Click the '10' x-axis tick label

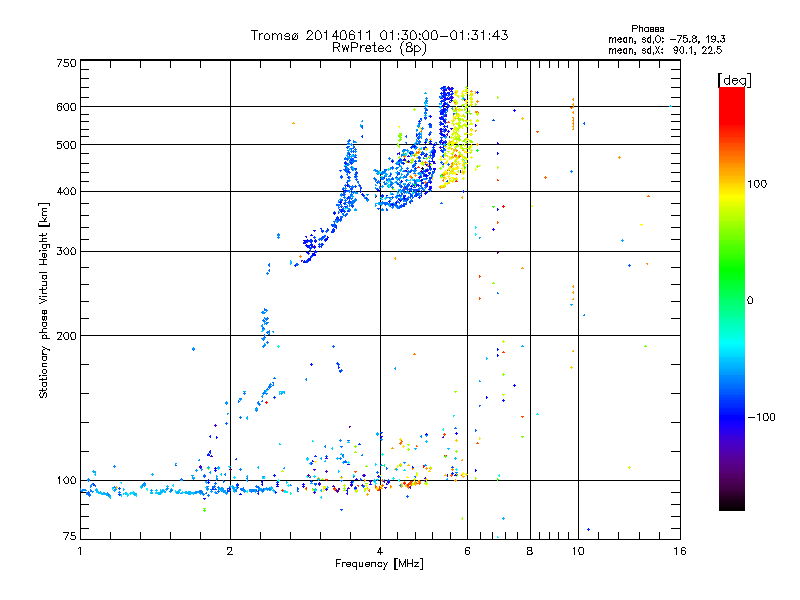[578, 551]
